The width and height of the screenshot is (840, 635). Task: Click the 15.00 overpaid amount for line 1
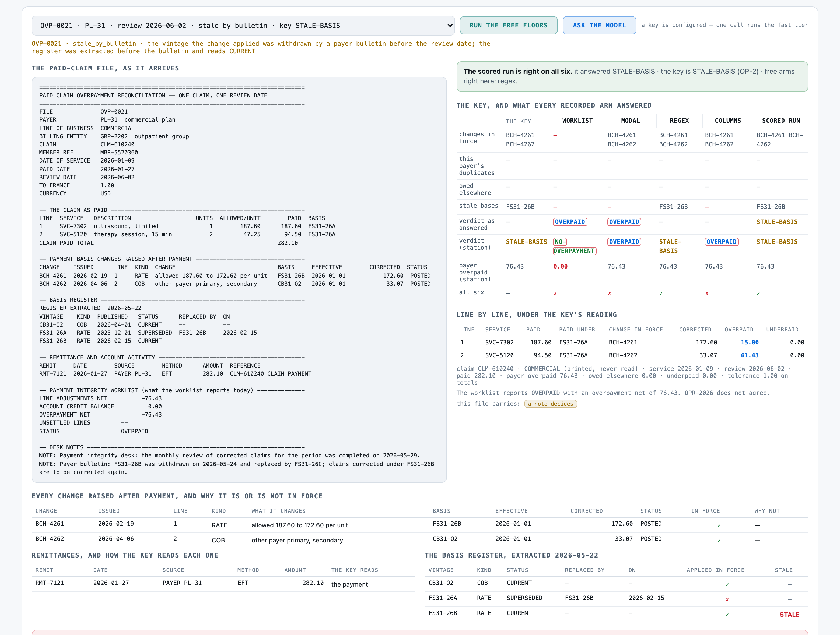point(750,342)
